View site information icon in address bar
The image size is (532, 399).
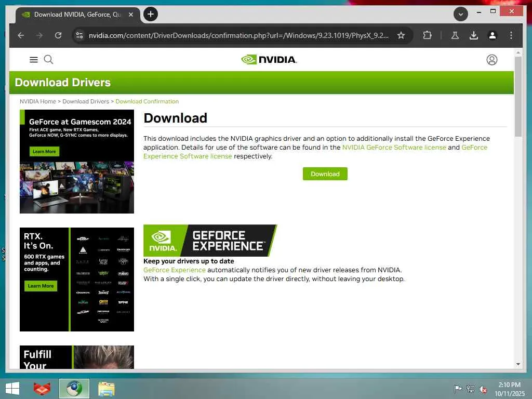[79, 35]
